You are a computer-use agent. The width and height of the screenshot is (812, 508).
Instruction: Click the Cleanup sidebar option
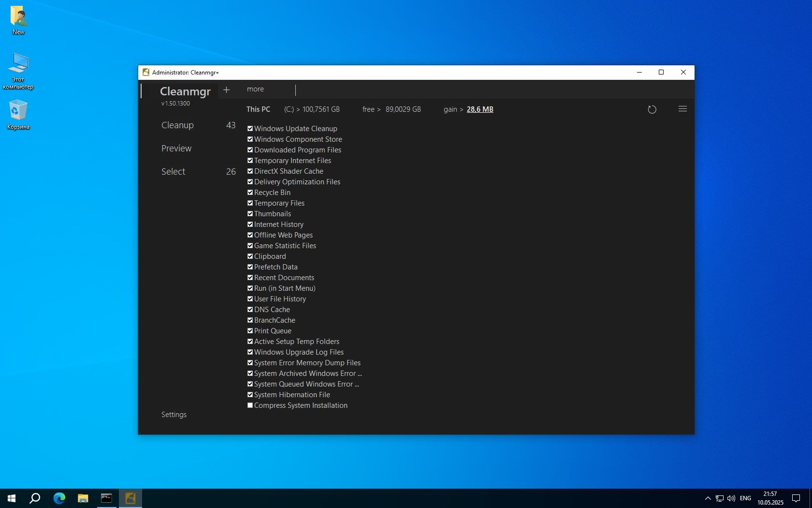[x=177, y=125]
